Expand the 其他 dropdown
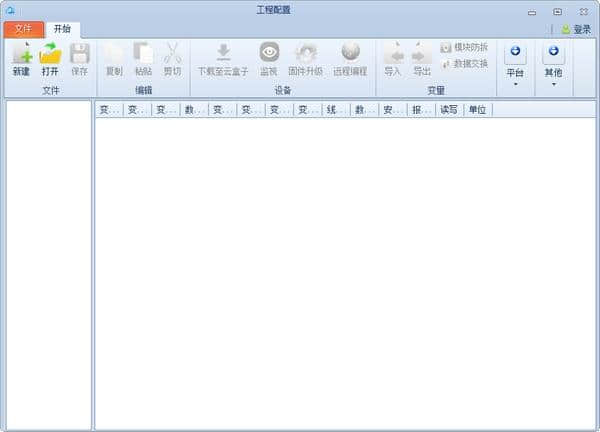This screenshot has width=600, height=432. coord(553,63)
